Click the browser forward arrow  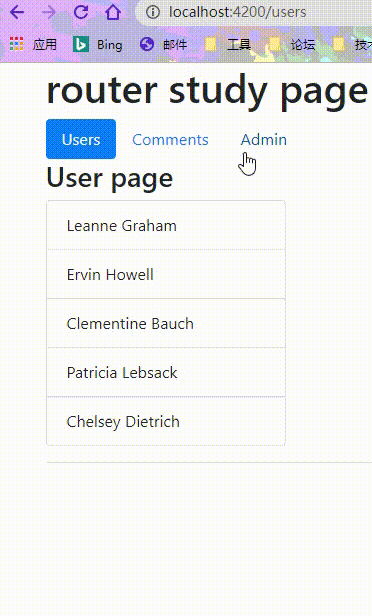49,12
